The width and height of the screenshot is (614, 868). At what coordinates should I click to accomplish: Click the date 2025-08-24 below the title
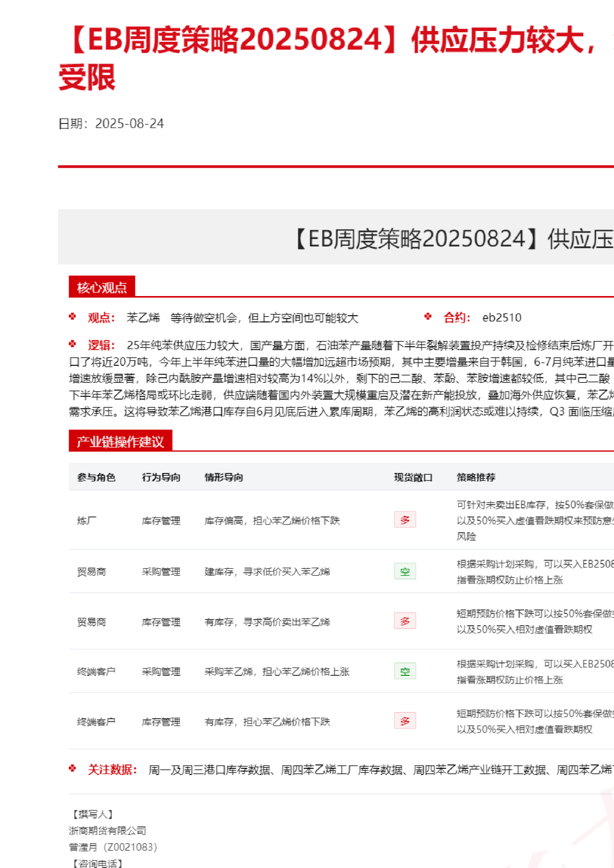click(x=129, y=124)
